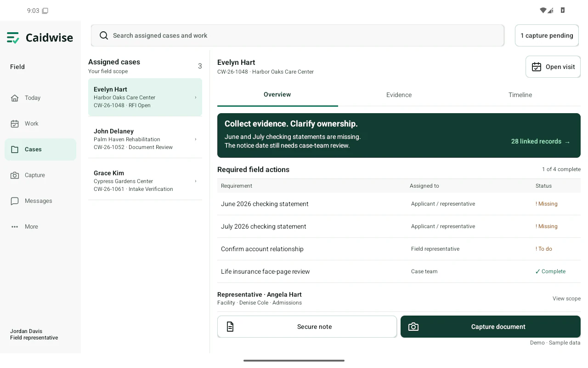Viewport: 588px width, 368px height.
Task: Click the note icon in Secure note
Action: coord(230,327)
